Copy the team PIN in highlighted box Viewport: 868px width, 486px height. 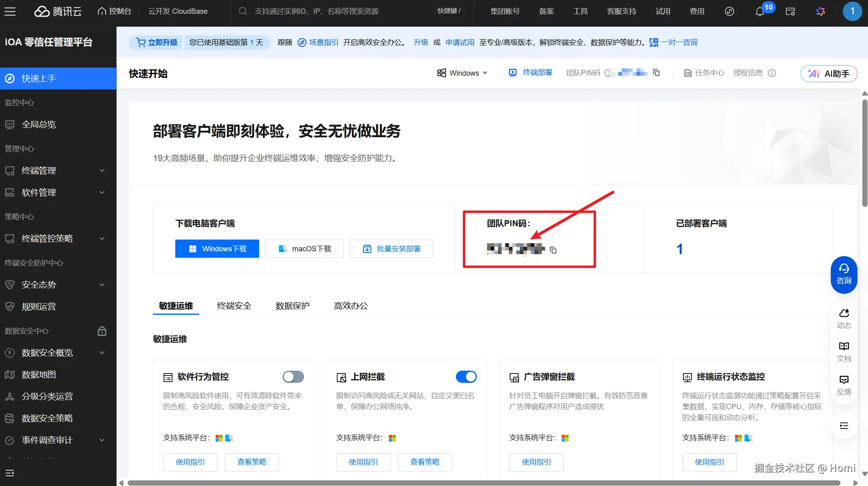click(x=553, y=250)
